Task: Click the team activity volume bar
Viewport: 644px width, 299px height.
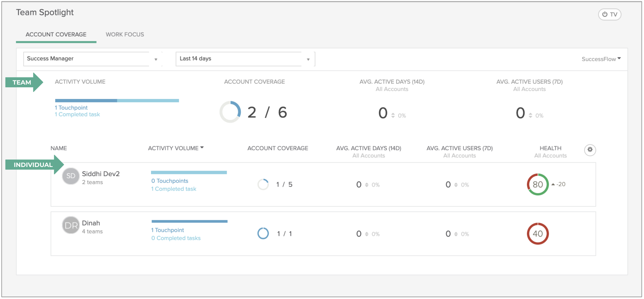Action: pyautogui.click(x=117, y=100)
